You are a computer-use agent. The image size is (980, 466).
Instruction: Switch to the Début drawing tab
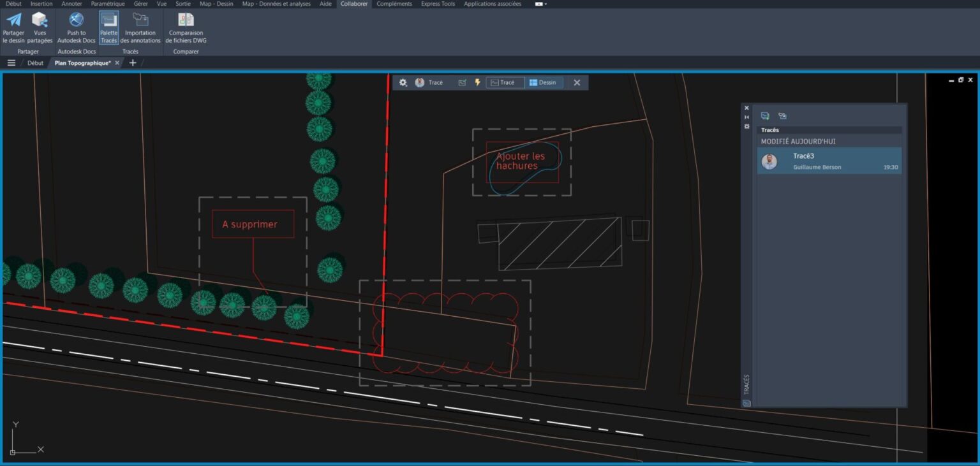(x=35, y=62)
